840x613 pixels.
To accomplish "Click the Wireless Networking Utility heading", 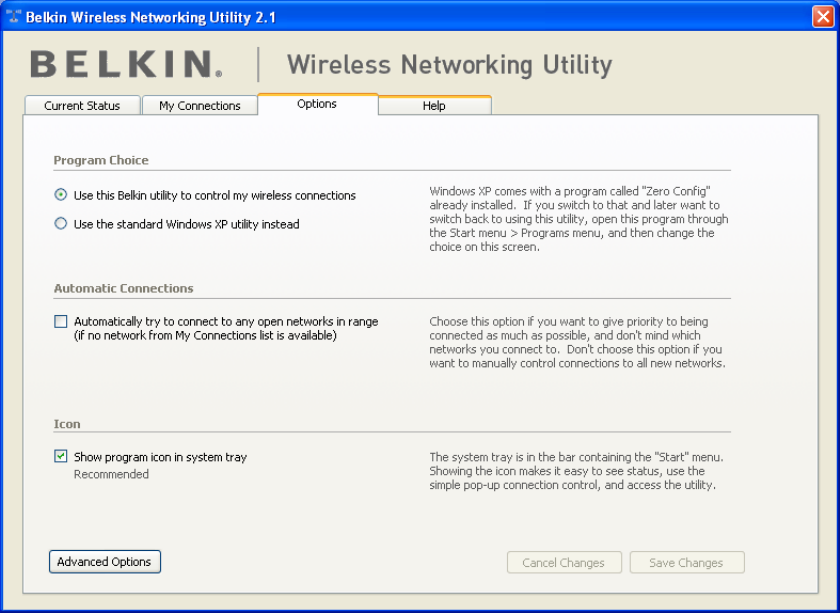I will pos(449,65).
